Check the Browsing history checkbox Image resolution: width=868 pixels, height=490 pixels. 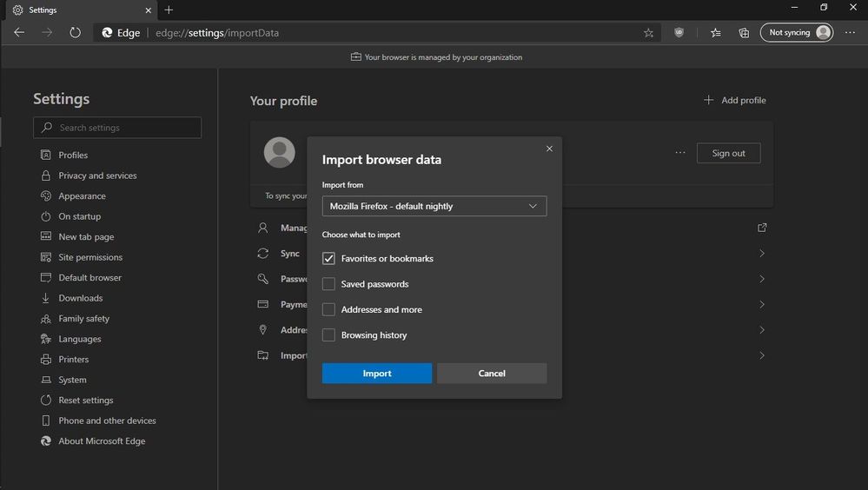point(328,335)
